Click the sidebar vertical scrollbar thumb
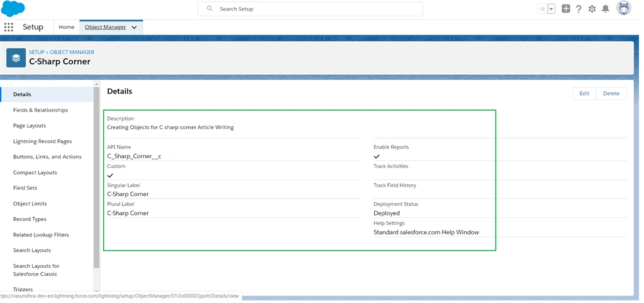The height and width of the screenshot is (303, 644). click(96, 177)
